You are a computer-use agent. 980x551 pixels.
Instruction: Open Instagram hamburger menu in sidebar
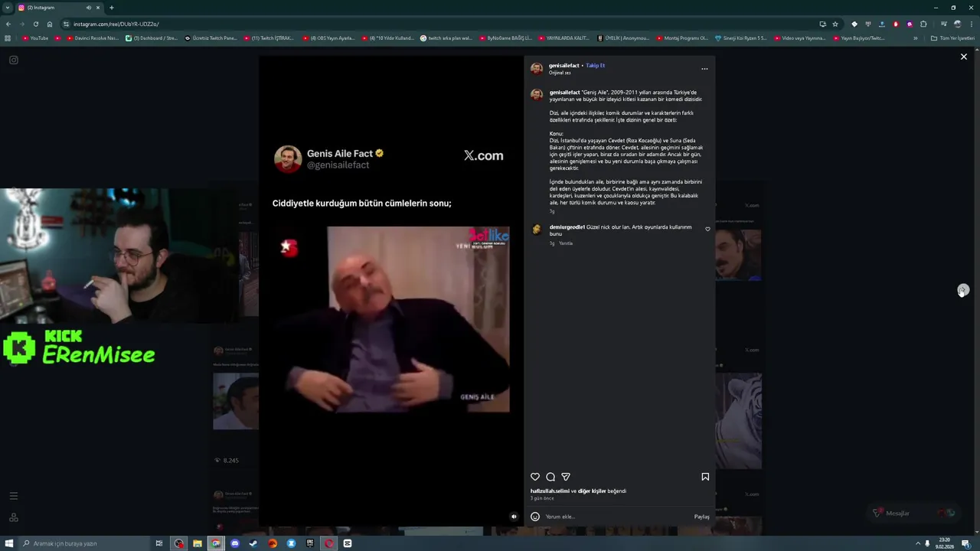pos(13,496)
